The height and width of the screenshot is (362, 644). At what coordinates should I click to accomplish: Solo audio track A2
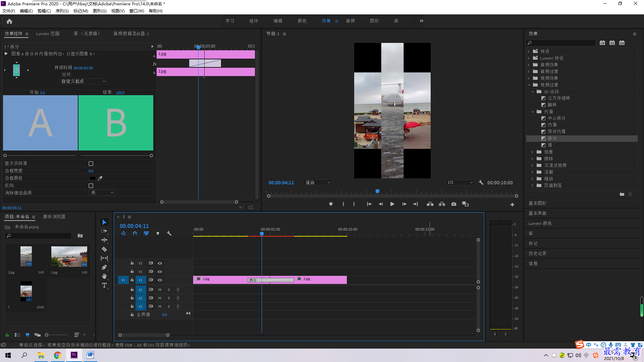pos(169,298)
